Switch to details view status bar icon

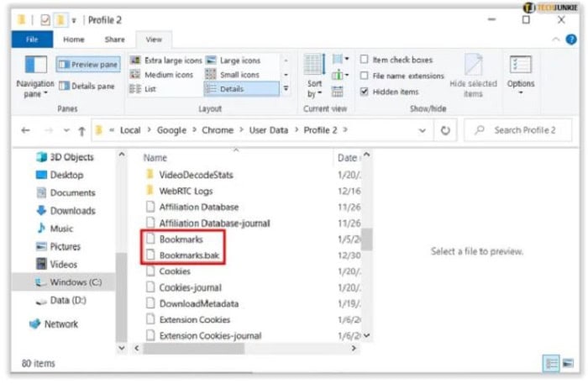click(x=551, y=363)
